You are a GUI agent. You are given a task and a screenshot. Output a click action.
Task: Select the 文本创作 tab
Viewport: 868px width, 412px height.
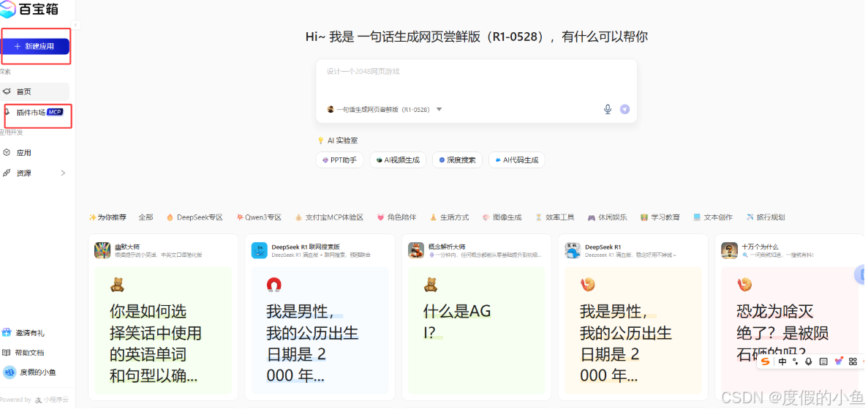tap(713, 217)
